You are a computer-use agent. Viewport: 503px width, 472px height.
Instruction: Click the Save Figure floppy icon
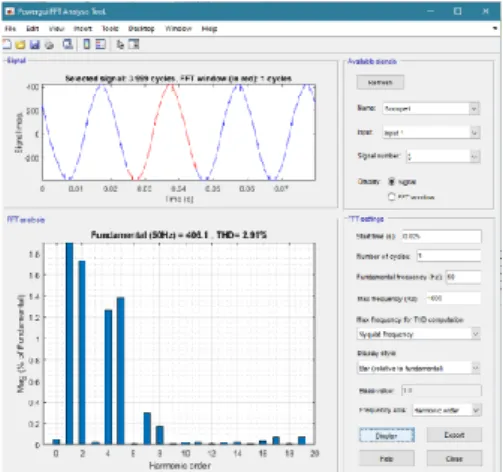tap(35, 44)
